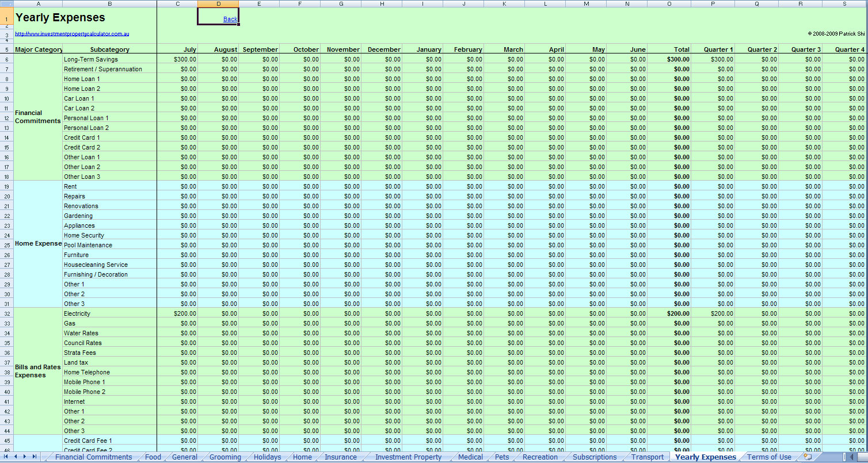Click the horizontal scrollbar thumb
The image size is (868, 463).
(x=863, y=457)
